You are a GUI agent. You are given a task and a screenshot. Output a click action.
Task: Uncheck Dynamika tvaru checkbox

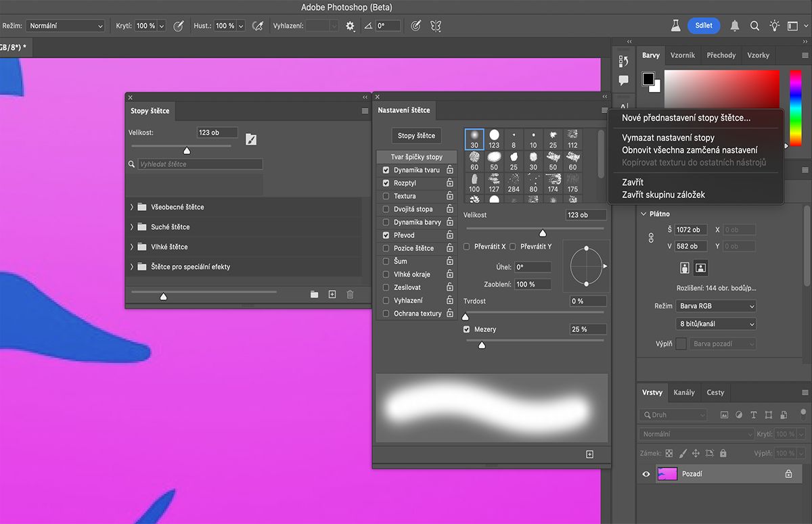point(386,170)
